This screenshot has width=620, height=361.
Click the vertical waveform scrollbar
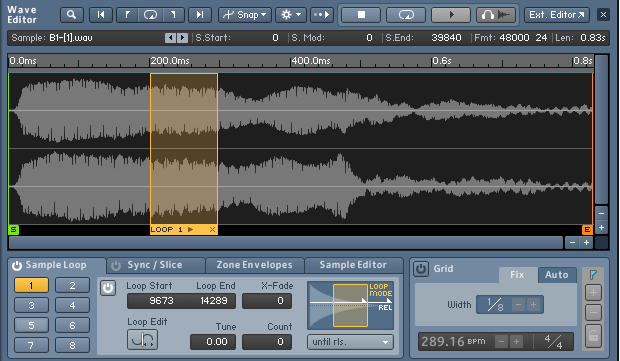click(601, 130)
